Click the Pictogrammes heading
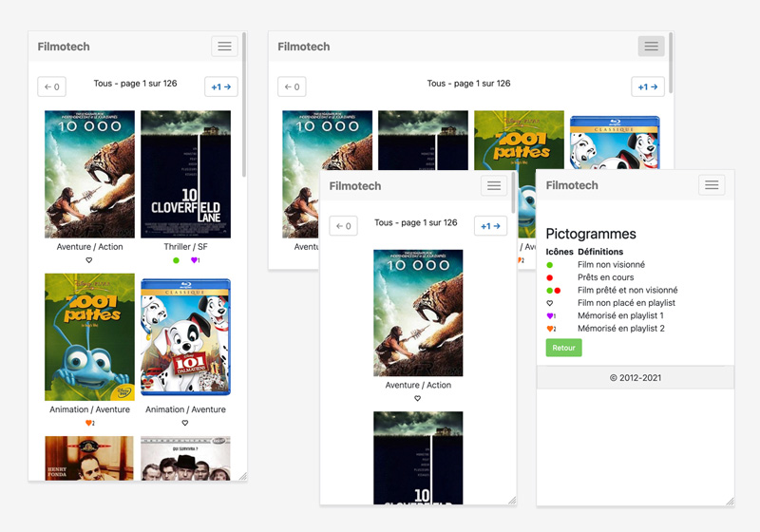The image size is (760, 532). [x=591, y=234]
